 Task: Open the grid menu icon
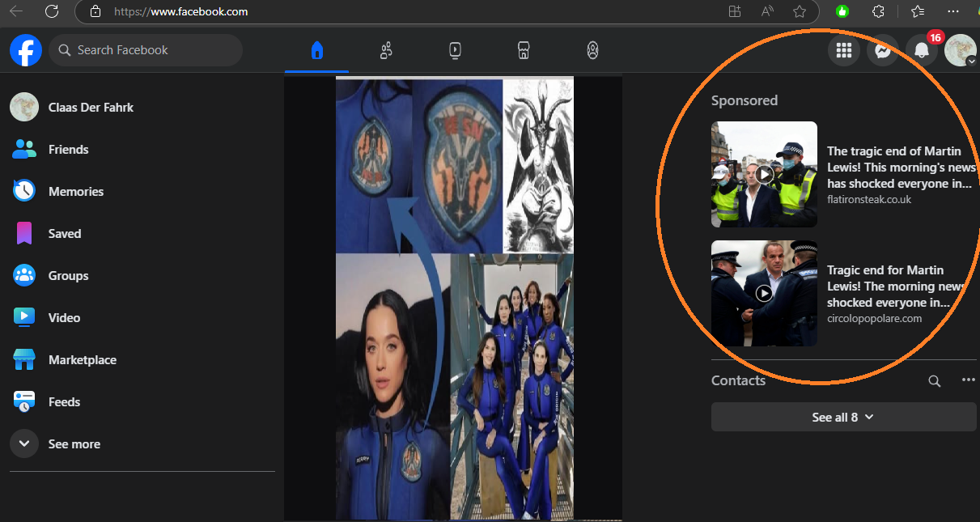tap(844, 51)
